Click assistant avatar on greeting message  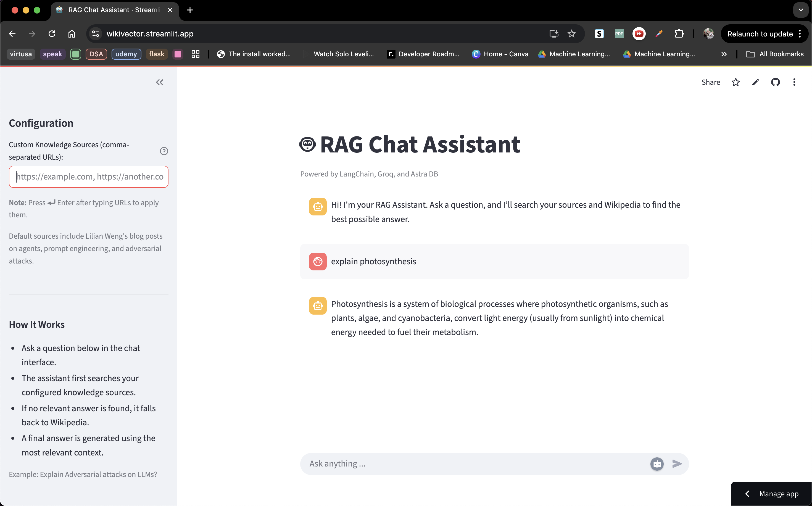(x=318, y=207)
